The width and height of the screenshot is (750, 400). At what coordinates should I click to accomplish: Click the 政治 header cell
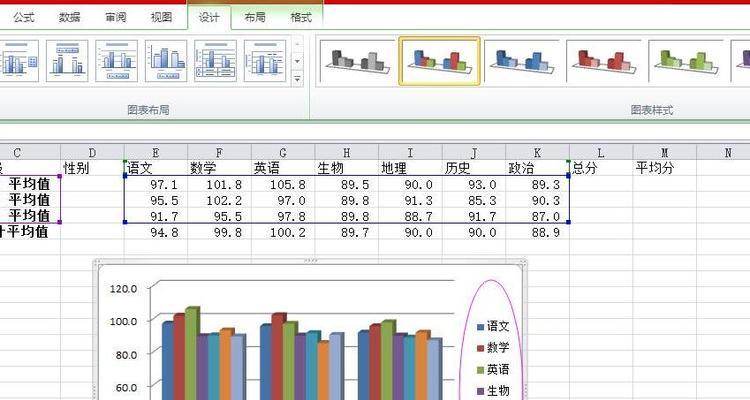[537, 168]
